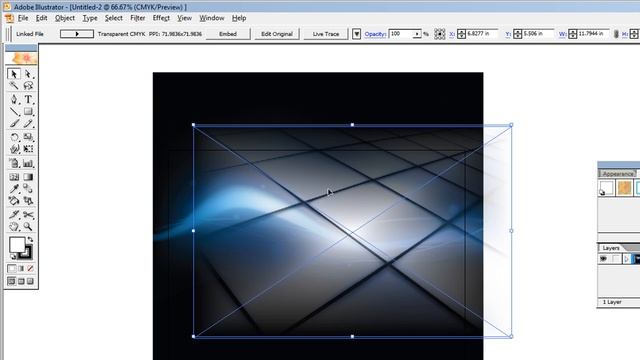Select the Paintbrush tool
Image resolution: width=640 pixels, height=360 pixels.
pos(14,123)
